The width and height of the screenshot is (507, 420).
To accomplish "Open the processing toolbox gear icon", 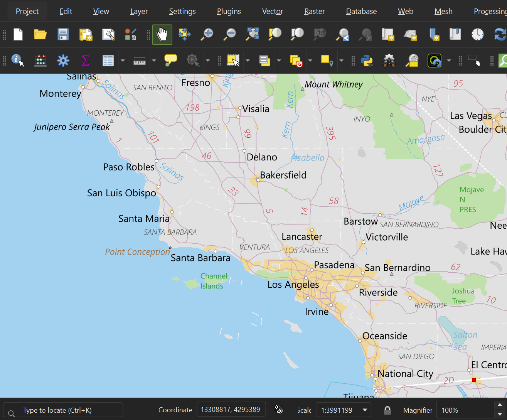I will [x=63, y=61].
